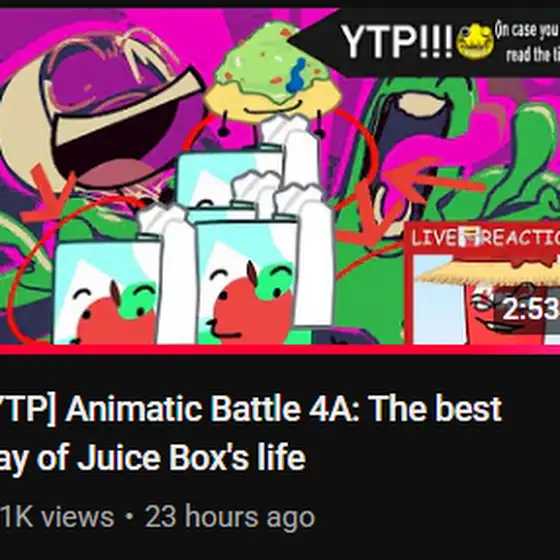Viewport: 560px width, 560px height.
Task: Click the Live Reaction inset picture
Action: pyautogui.click(x=482, y=282)
